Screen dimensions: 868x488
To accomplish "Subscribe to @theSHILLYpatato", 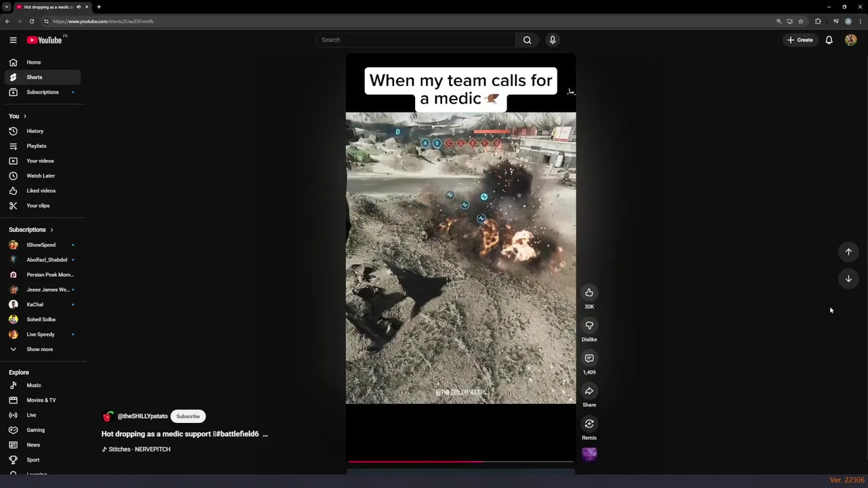I will click(x=188, y=416).
